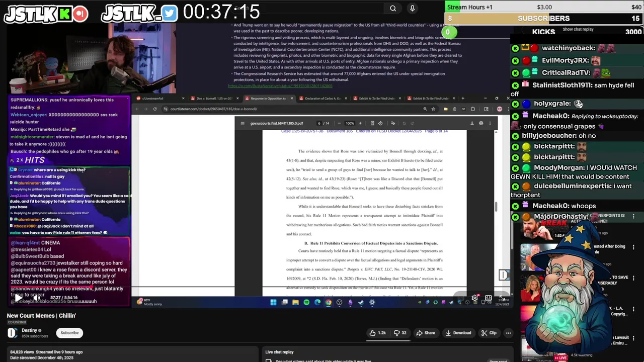644x362 pixels.
Task: Click the Twitter bird icon in overlay
Action: pos(170,14)
